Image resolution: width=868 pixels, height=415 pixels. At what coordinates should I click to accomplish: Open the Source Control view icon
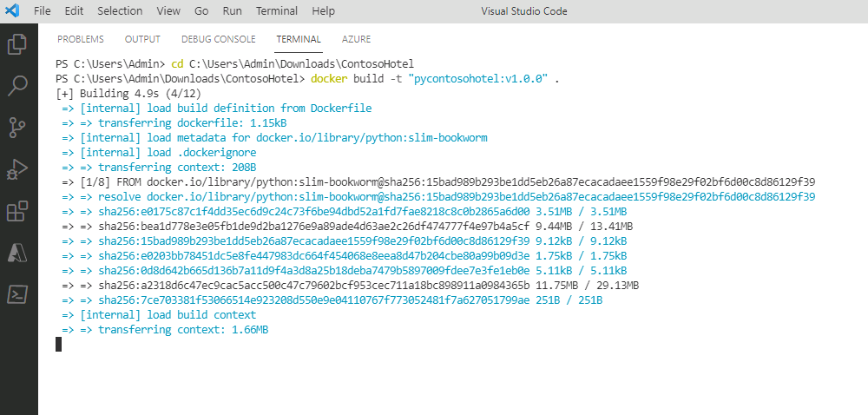tap(17, 127)
